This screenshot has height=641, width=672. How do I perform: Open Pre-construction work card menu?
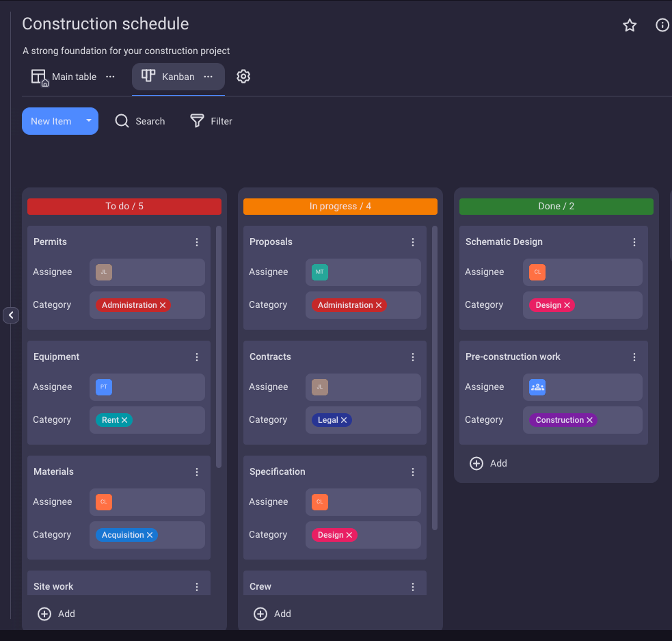(634, 357)
